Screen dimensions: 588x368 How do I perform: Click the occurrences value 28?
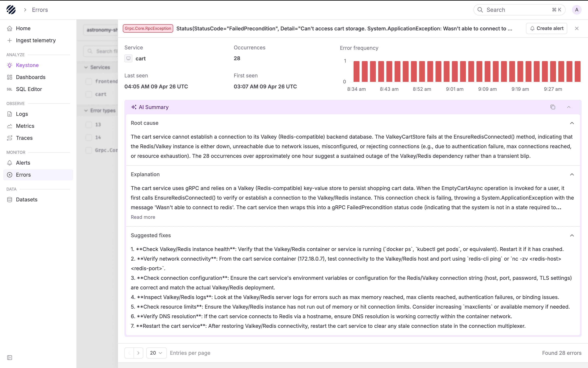tap(237, 58)
